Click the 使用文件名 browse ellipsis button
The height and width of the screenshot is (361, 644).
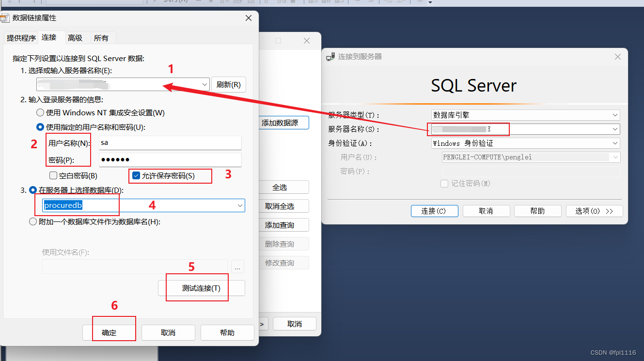pyautogui.click(x=237, y=267)
